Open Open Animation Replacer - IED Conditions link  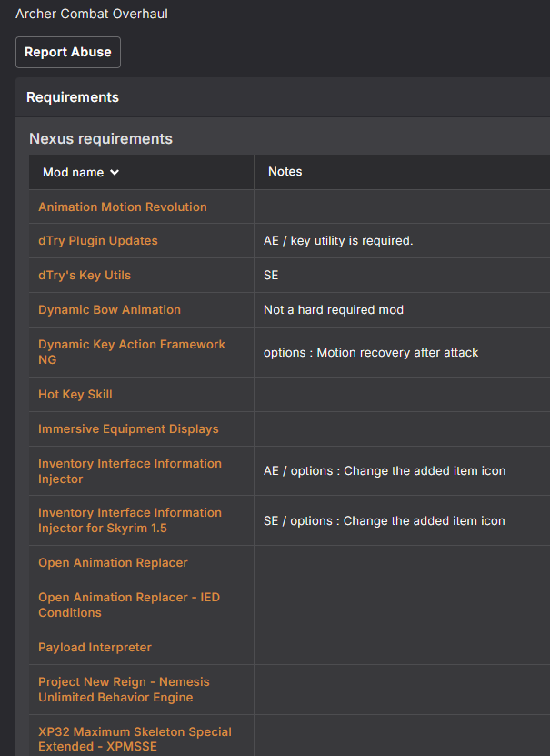point(128,605)
